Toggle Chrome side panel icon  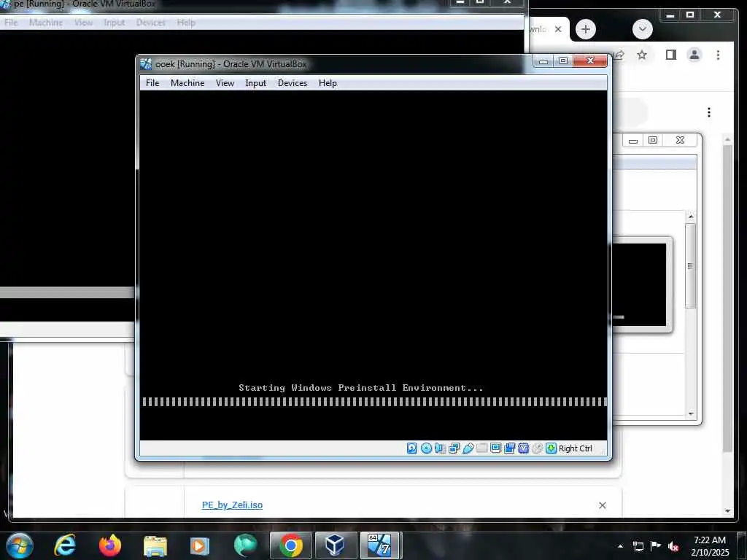click(x=671, y=55)
